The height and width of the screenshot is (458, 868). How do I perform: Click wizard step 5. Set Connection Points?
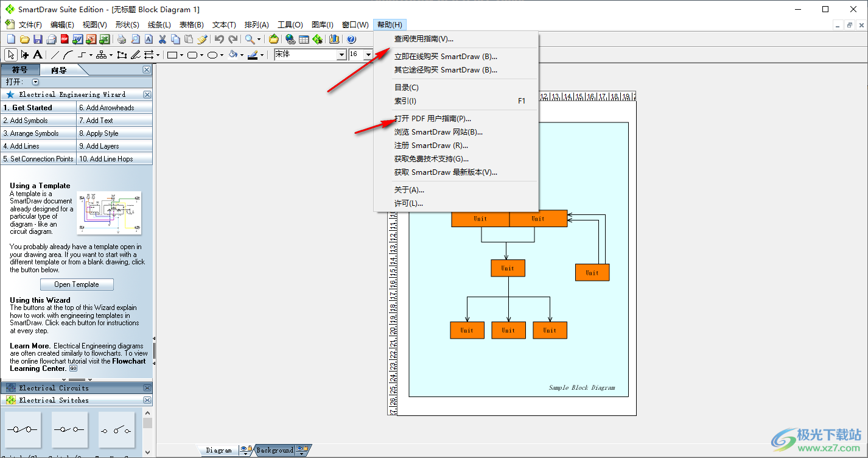[x=38, y=159]
